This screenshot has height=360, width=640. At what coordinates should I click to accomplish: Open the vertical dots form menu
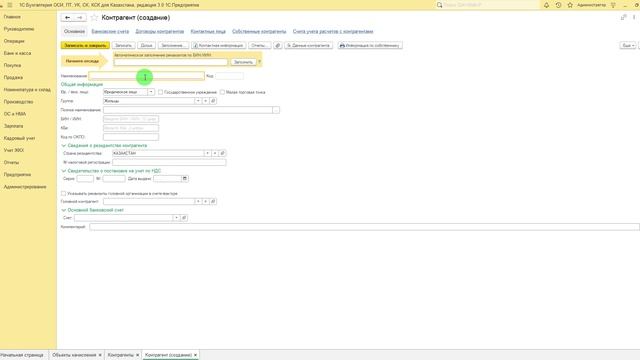pyautogui.click(x=634, y=17)
